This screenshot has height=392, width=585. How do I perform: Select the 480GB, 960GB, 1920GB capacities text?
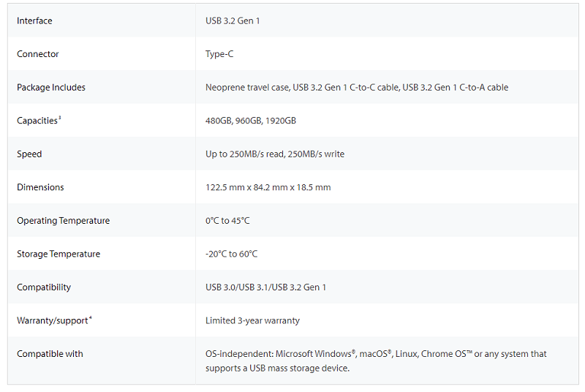(251, 121)
